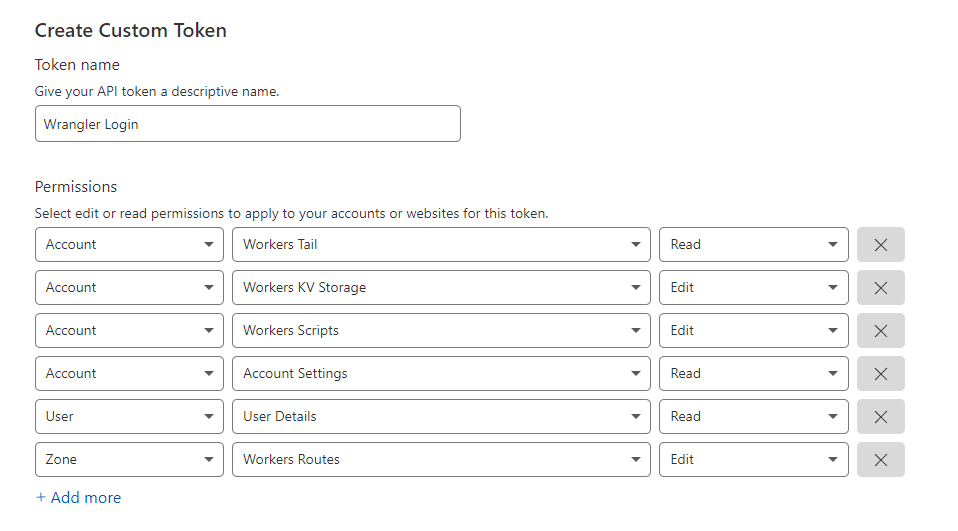Click the 'Create Custom Token' heading
The image size is (958, 531).
click(x=131, y=31)
